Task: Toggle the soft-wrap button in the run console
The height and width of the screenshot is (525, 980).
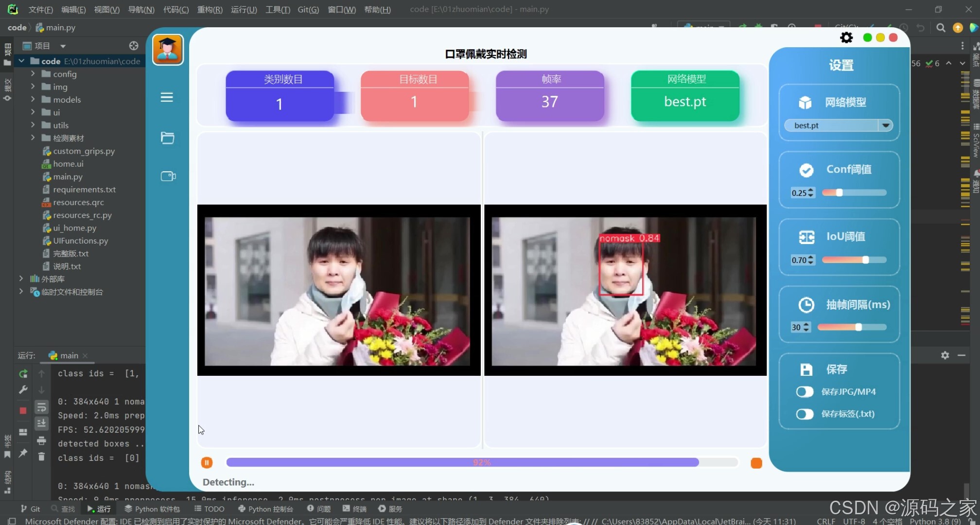Action: (x=41, y=407)
